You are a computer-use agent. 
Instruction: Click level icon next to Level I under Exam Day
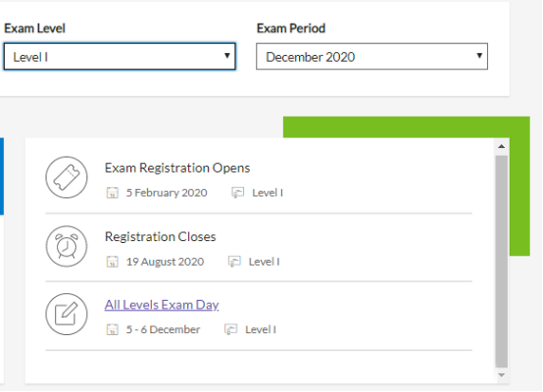(230, 329)
